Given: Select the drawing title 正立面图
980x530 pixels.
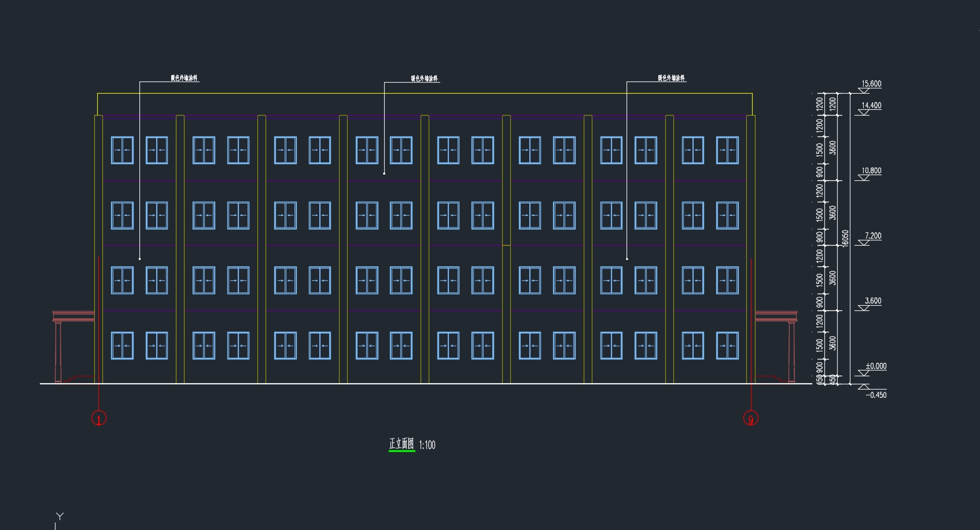Looking at the screenshot, I should [401, 444].
